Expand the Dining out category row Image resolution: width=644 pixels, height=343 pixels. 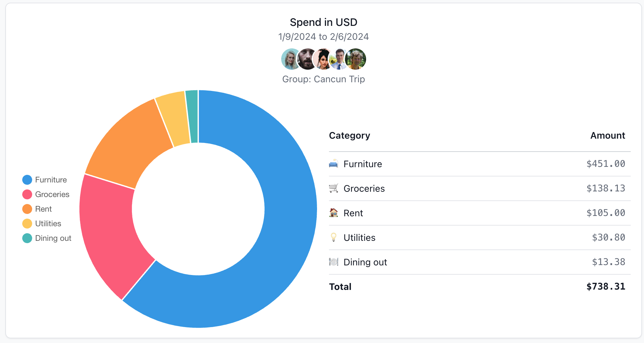pos(365,262)
